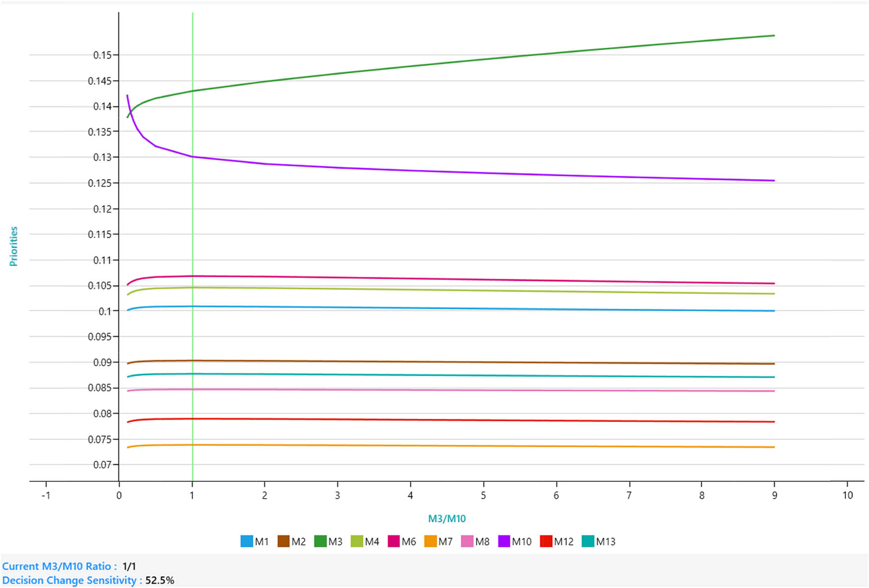Click the M10 purple legend swatch
This screenshot has height=588, width=869.
[x=504, y=541]
